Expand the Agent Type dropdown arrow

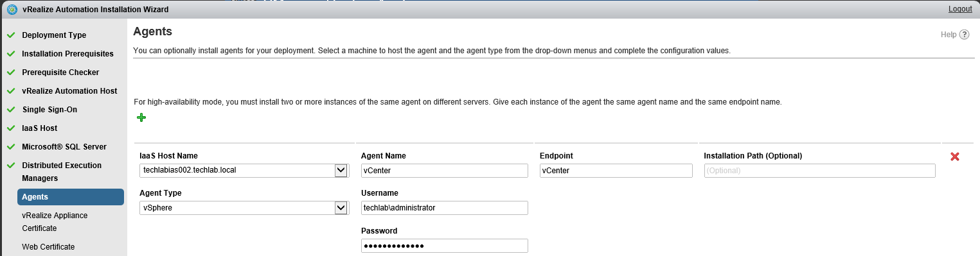[x=341, y=208]
